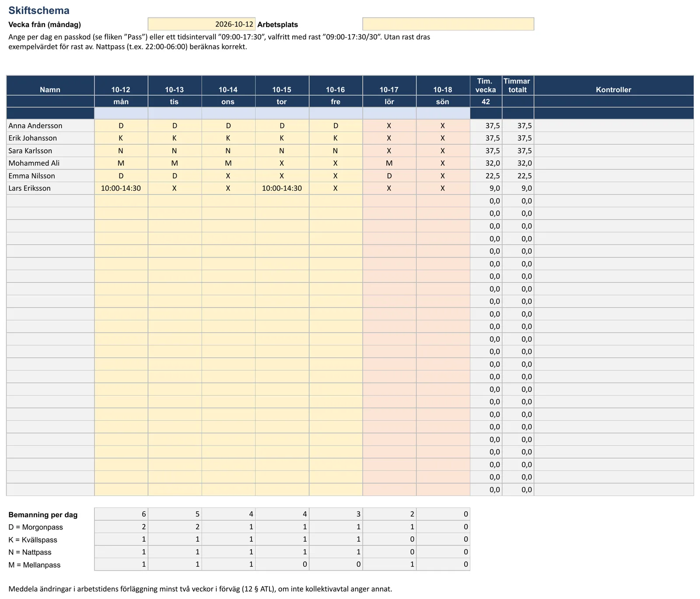The width and height of the screenshot is (700, 599).
Task: Click Sara Karlsson's Friday N shift cell
Action: (x=336, y=151)
